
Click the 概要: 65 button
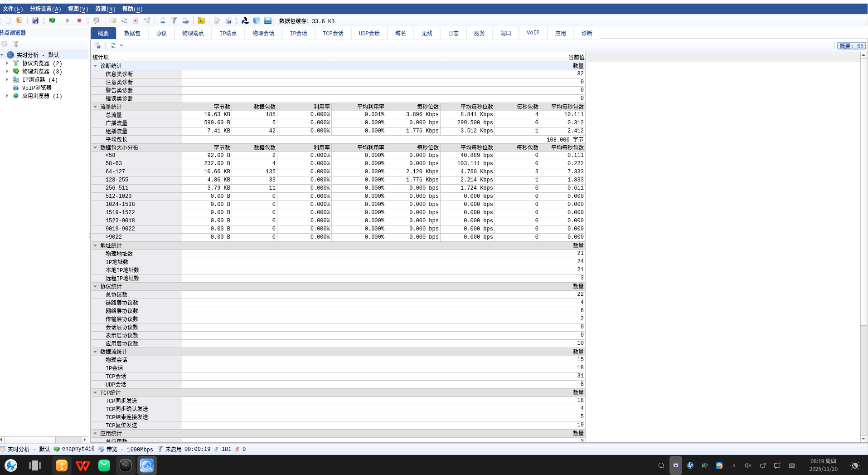[851, 46]
